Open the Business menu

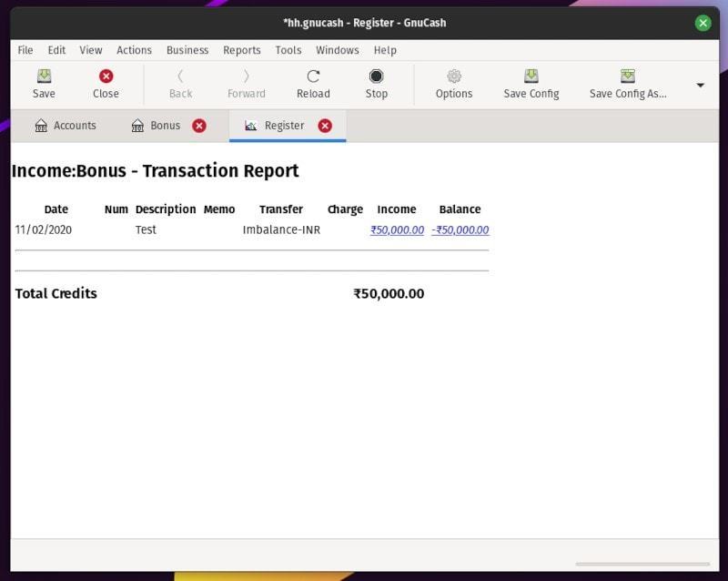[x=187, y=50]
